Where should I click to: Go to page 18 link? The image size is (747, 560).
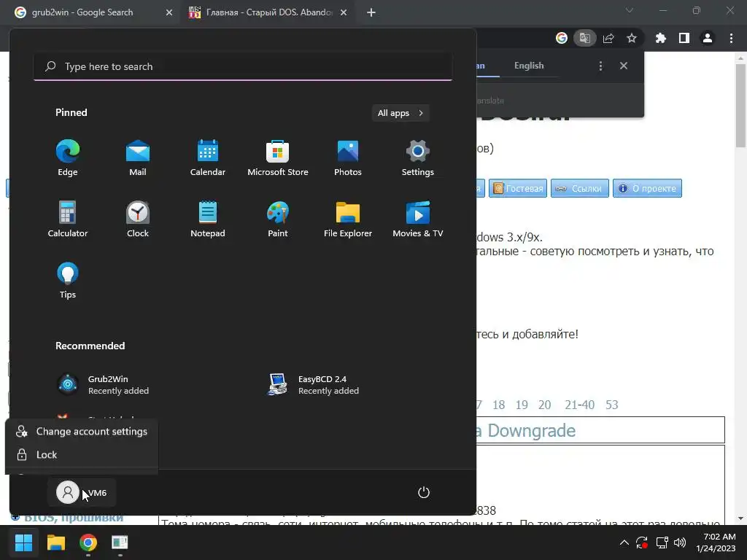pos(499,405)
